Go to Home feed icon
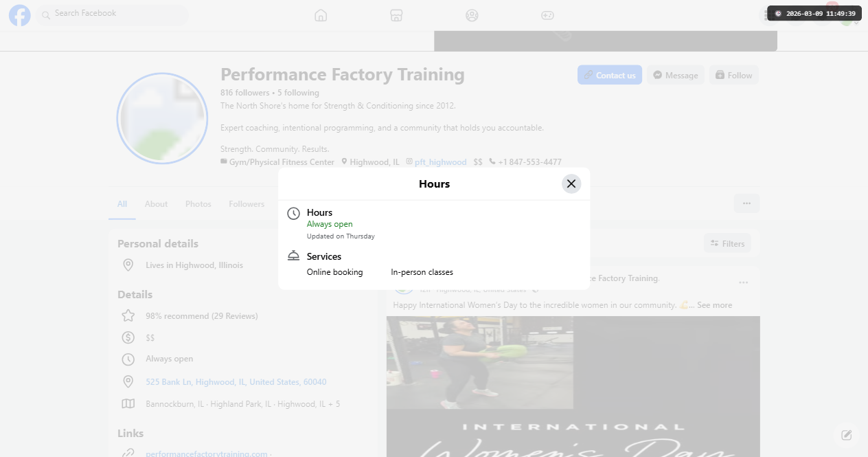Viewport: 868px width, 457px height. point(321,15)
